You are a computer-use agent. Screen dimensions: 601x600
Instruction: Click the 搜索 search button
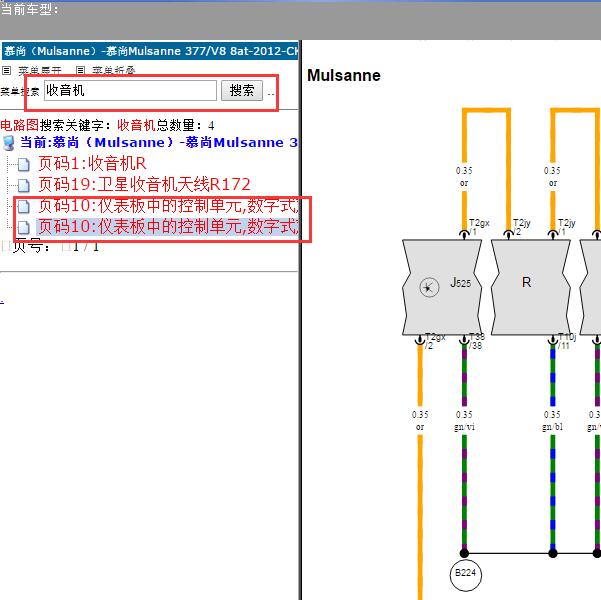click(242, 90)
